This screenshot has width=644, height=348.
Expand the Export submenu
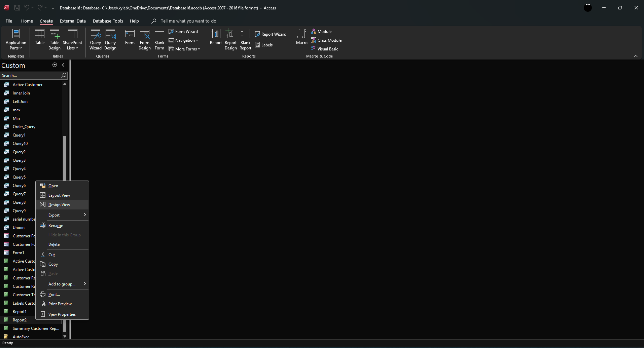tap(62, 215)
